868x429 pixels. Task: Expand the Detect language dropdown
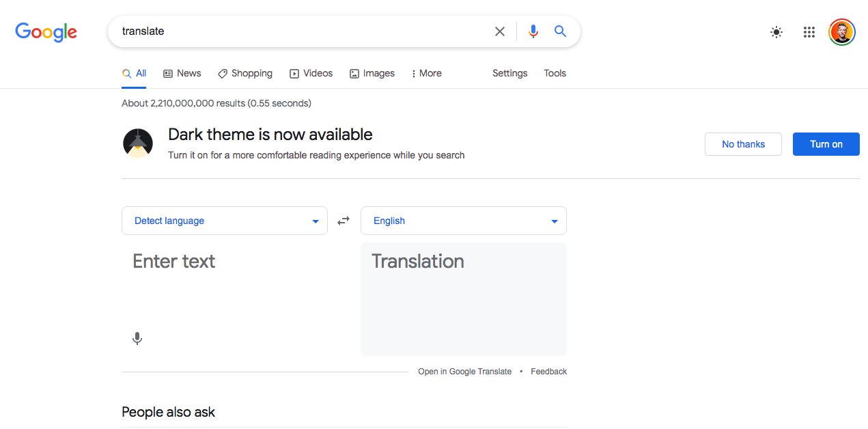pyautogui.click(x=224, y=221)
